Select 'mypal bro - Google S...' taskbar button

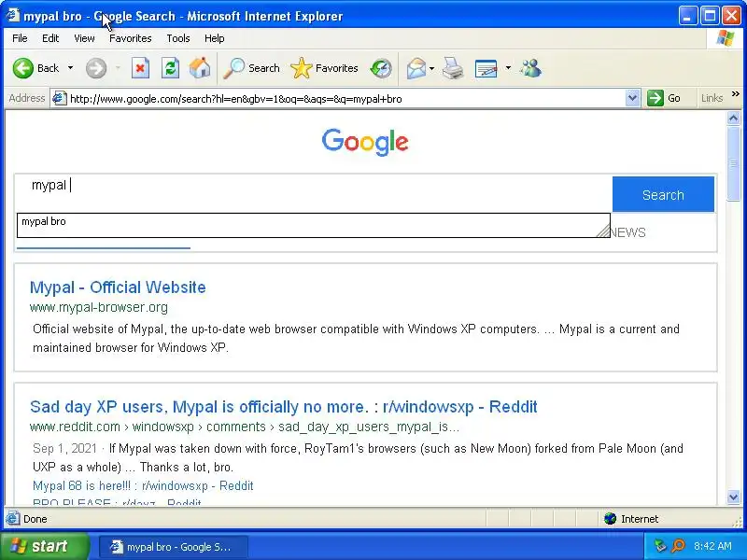[x=174, y=547]
